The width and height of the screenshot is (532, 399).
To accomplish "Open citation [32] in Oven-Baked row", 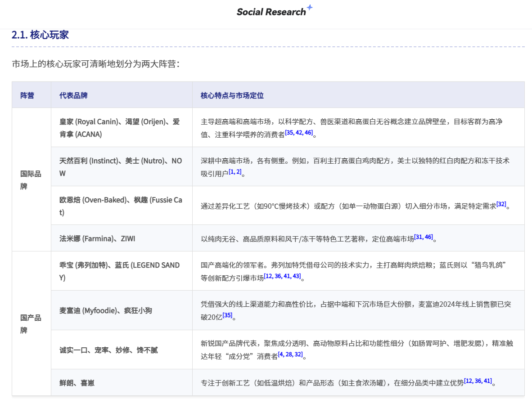I will coord(501,204).
